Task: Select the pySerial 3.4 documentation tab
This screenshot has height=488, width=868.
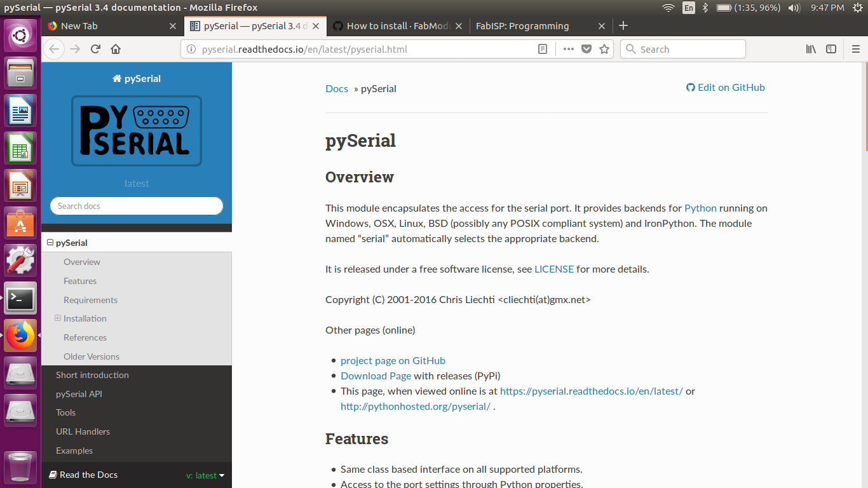Action: tap(255, 26)
